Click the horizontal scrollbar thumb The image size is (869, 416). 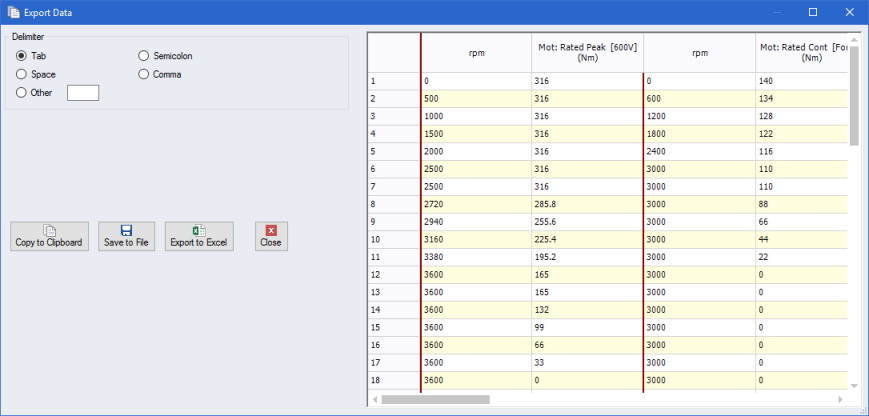tap(435, 399)
